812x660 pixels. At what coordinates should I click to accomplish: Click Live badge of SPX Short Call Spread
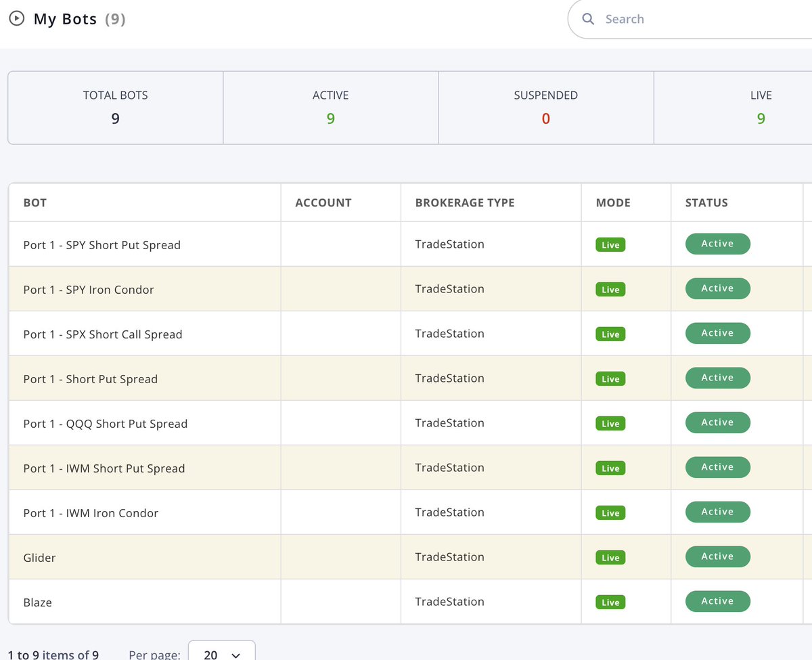[x=610, y=334]
